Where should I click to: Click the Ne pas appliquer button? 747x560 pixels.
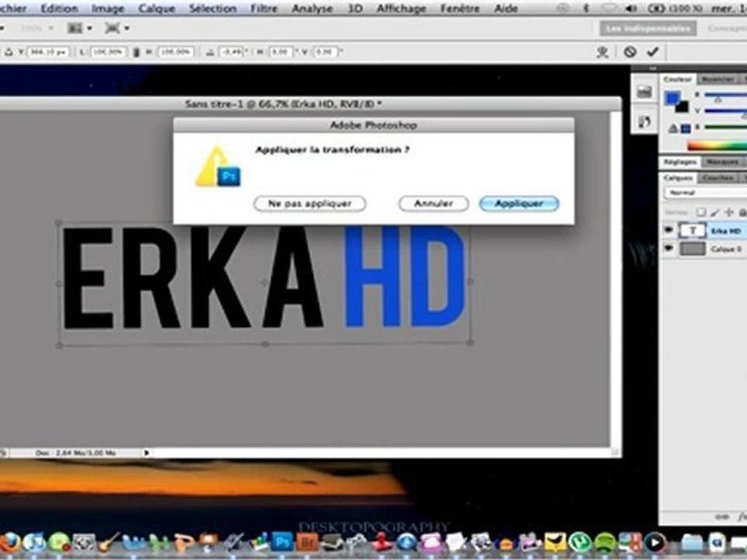310,204
